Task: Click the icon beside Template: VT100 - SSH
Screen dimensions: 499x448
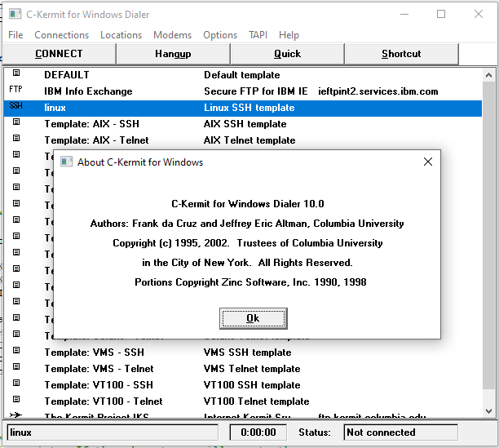Action: 16,383
